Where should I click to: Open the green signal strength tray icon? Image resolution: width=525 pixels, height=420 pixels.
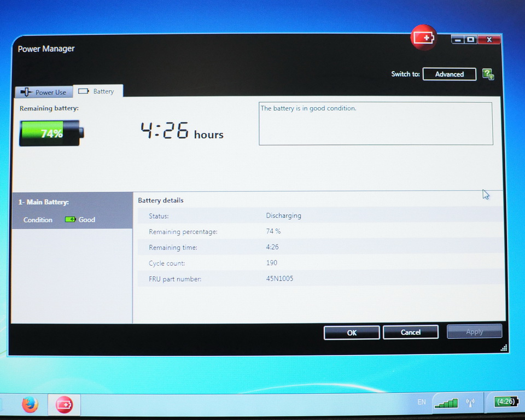(446, 403)
